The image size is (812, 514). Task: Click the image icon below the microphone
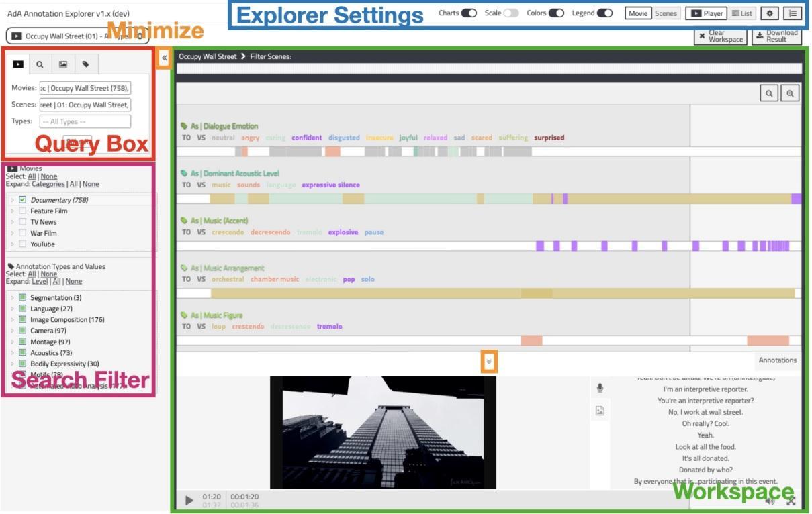600,411
